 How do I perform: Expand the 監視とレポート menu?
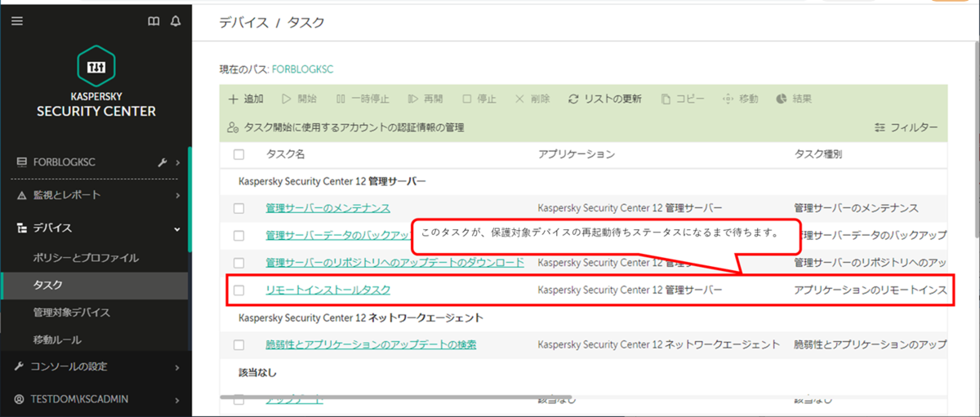point(177,195)
